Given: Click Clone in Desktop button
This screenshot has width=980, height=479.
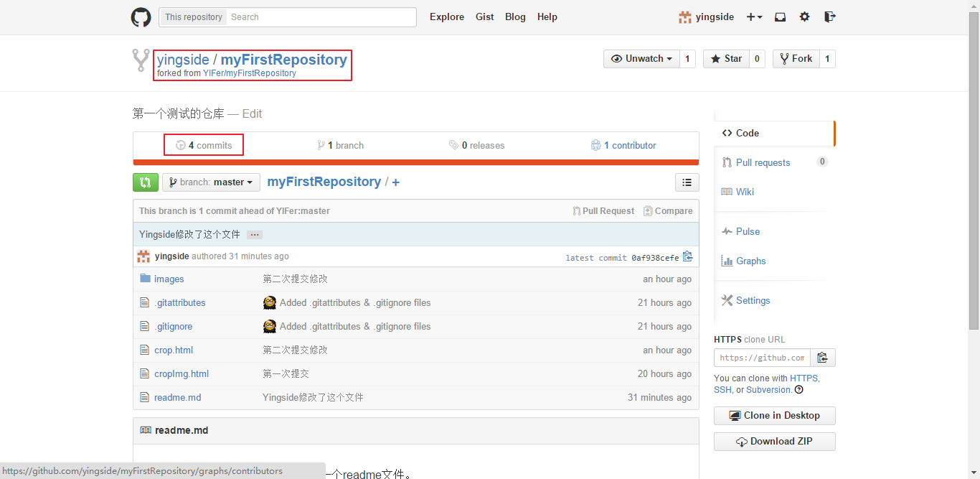Looking at the screenshot, I should coord(775,415).
